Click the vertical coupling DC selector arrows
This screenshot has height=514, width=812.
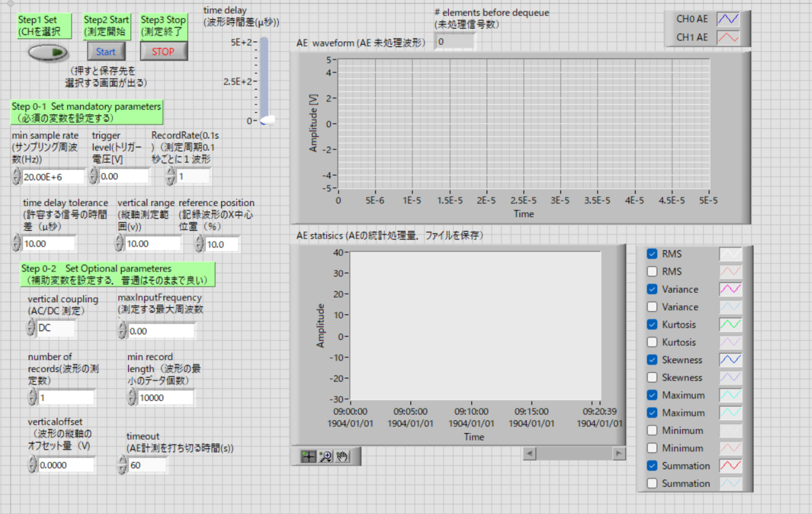[x=31, y=328]
